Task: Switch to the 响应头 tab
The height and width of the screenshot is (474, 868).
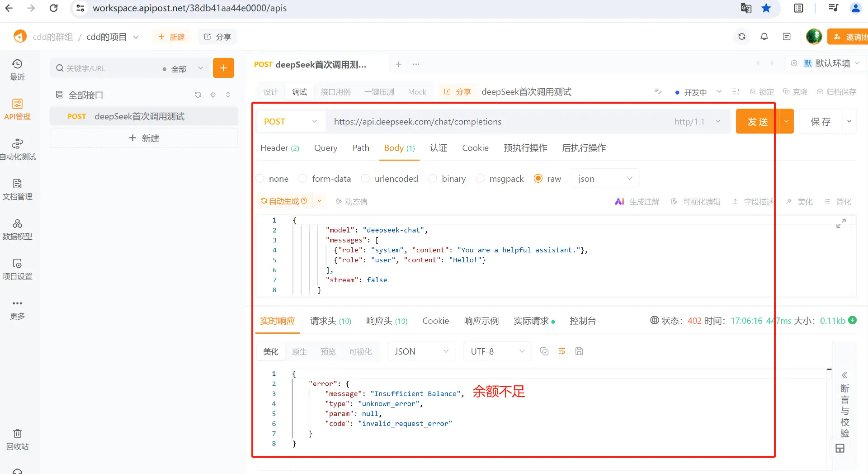Action: (387, 321)
